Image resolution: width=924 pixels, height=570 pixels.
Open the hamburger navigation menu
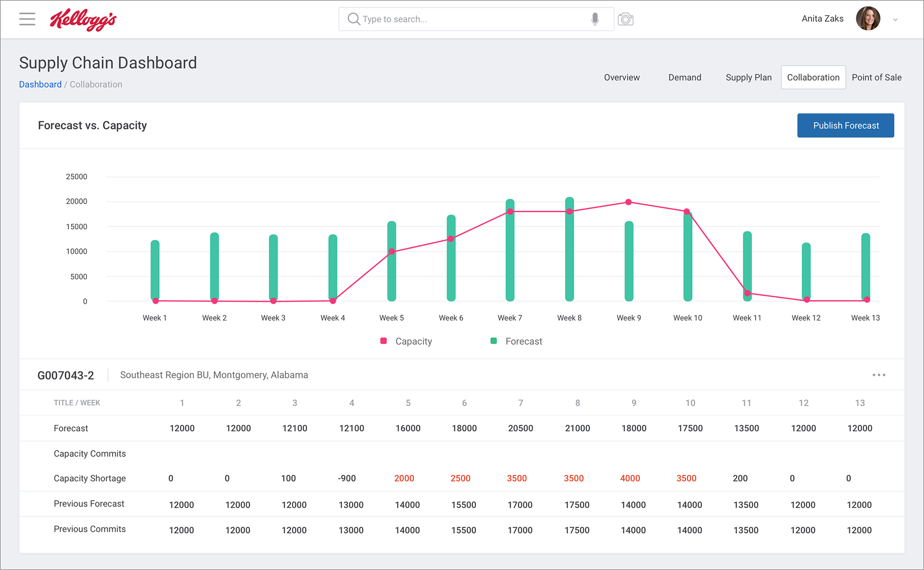tap(27, 19)
